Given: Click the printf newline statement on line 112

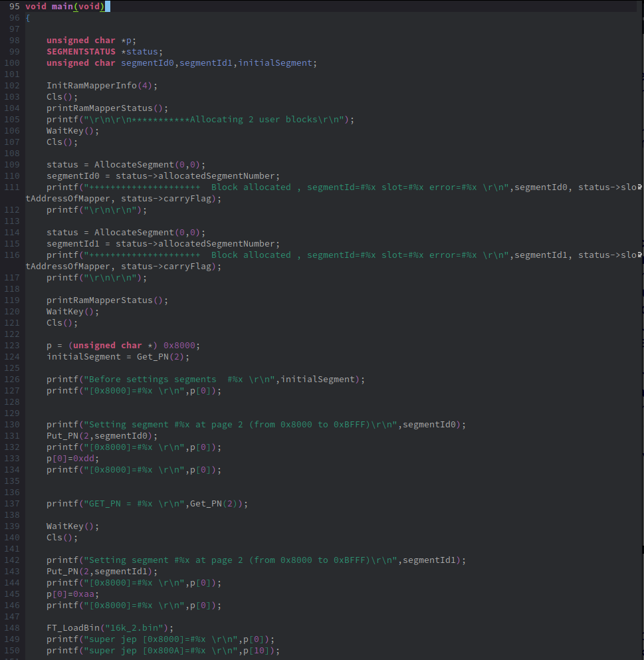Looking at the screenshot, I should [97, 210].
